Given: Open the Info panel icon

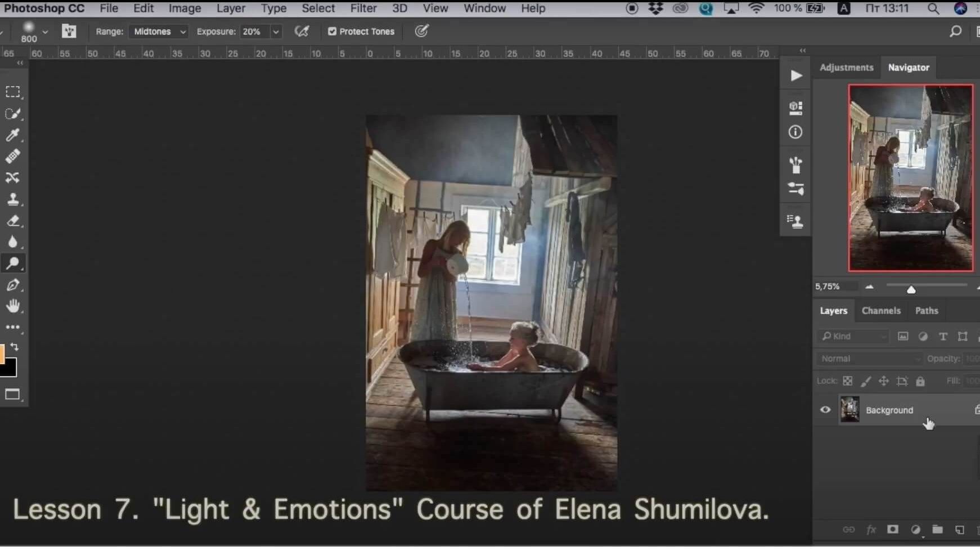Looking at the screenshot, I should [795, 132].
